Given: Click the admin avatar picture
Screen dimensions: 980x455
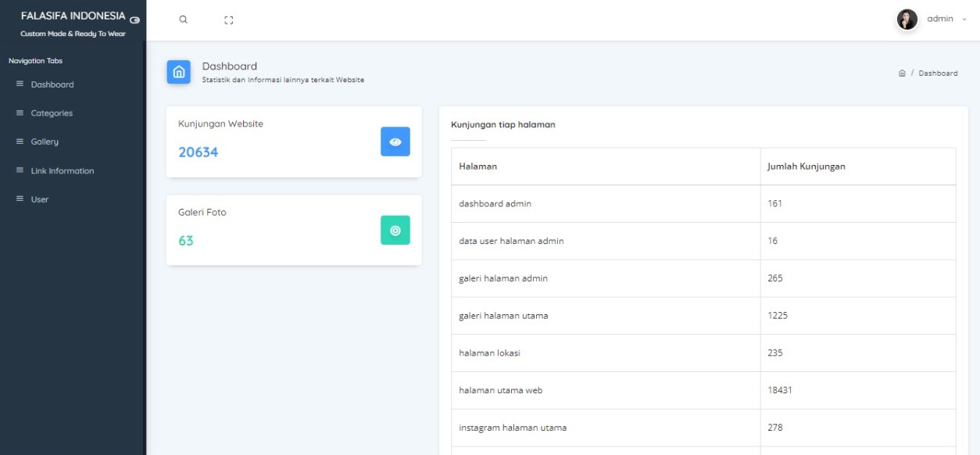Looking at the screenshot, I should click(907, 20).
